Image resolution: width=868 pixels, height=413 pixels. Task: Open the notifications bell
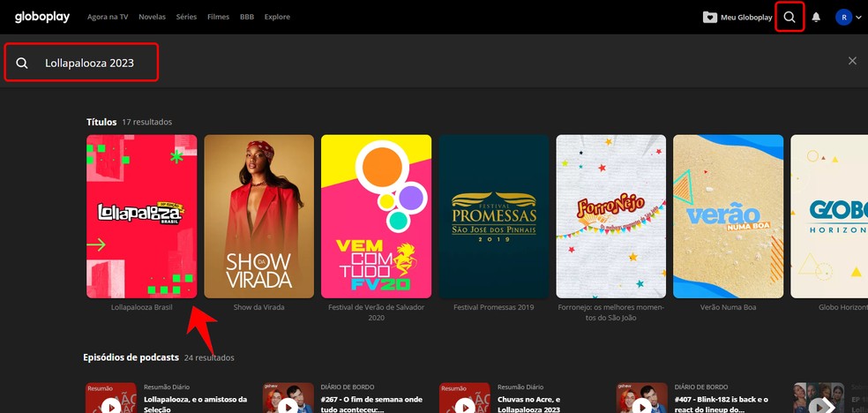pos(816,17)
